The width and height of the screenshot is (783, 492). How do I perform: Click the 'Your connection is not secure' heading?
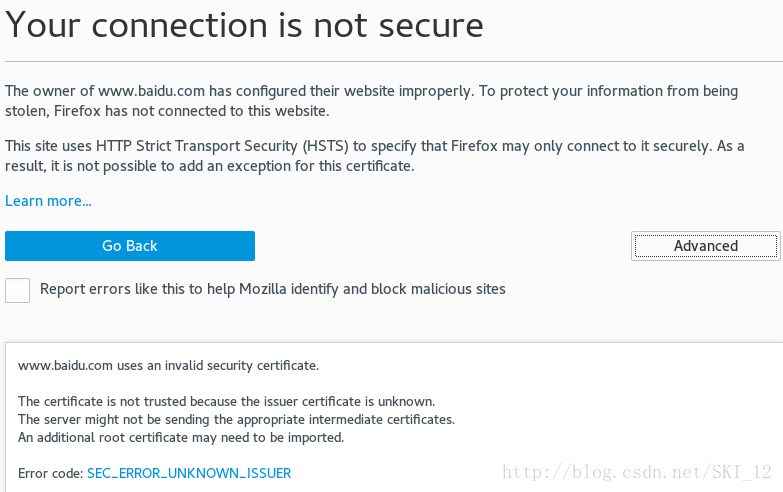pos(244,26)
